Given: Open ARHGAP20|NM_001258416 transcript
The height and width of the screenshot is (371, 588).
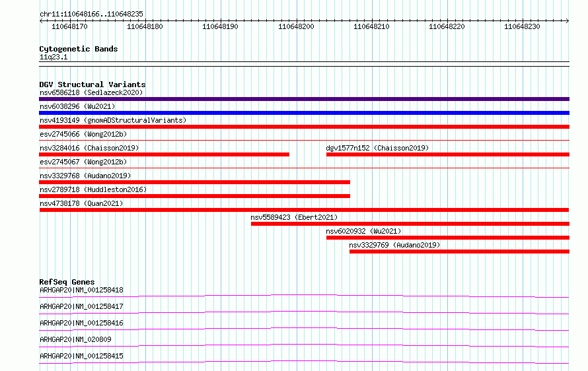Looking at the screenshot, I should click(x=81, y=323).
